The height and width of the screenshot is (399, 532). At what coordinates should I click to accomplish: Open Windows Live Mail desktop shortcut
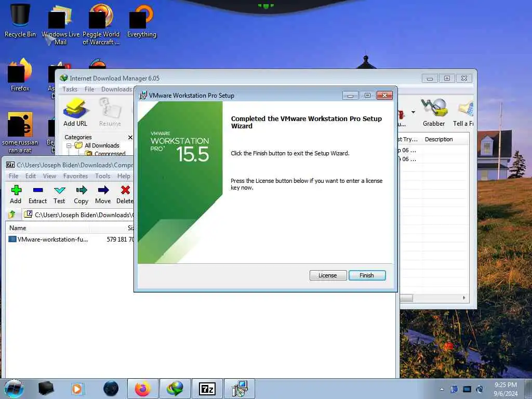[60, 24]
